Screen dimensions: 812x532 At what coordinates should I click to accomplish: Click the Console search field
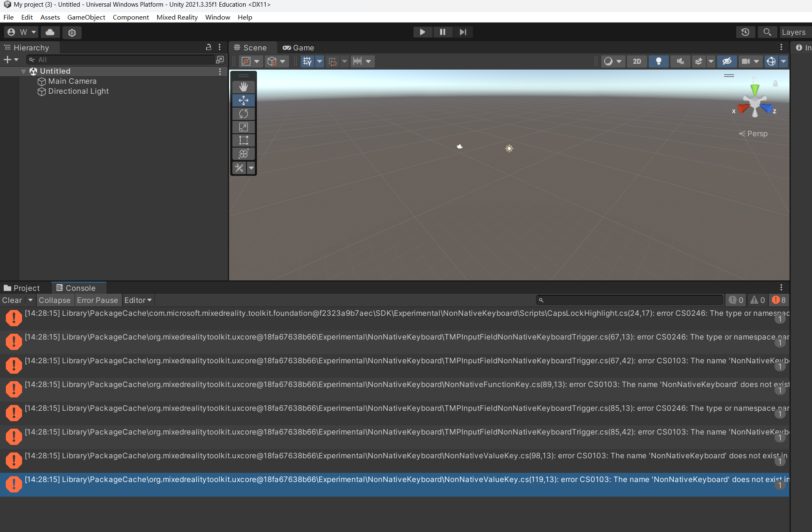[629, 300]
